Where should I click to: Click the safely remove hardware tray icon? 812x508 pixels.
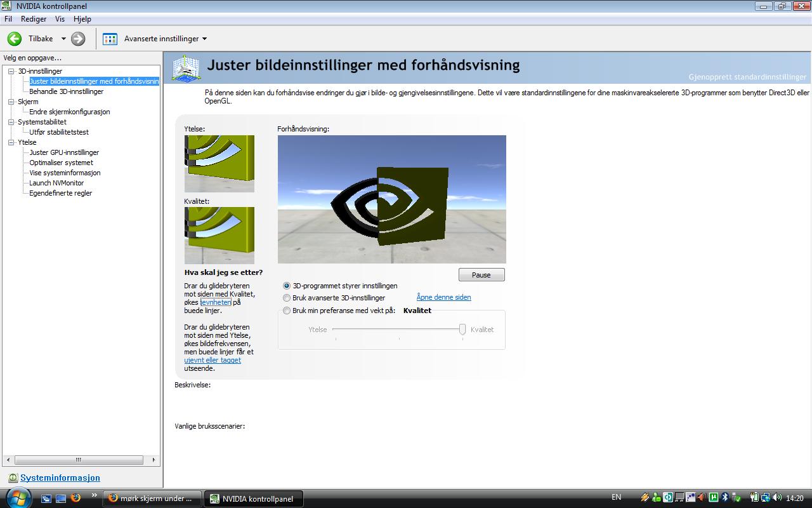tap(737, 497)
